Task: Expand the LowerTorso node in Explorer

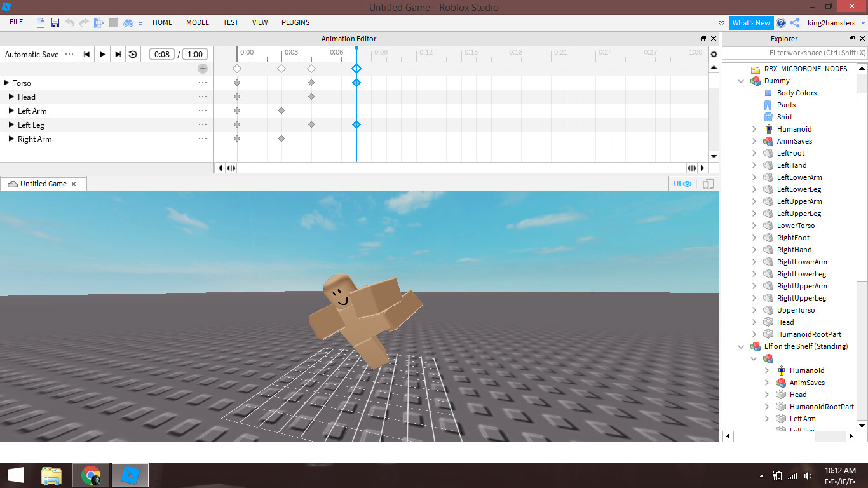Action: pyautogui.click(x=754, y=226)
